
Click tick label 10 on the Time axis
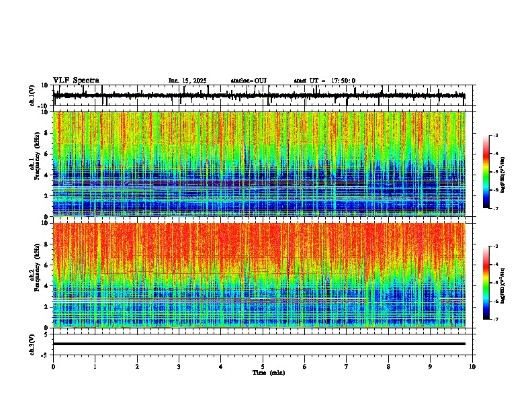(x=472, y=367)
